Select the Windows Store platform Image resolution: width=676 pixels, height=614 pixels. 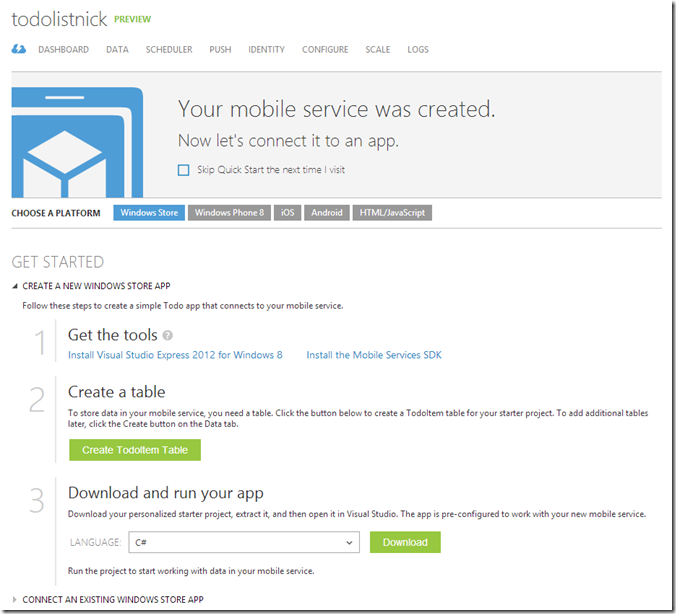(149, 213)
